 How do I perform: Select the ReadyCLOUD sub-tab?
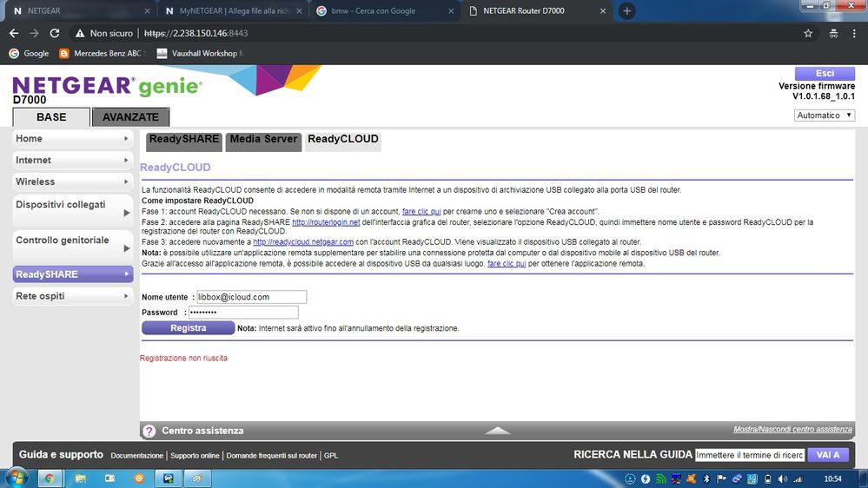[343, 141]
